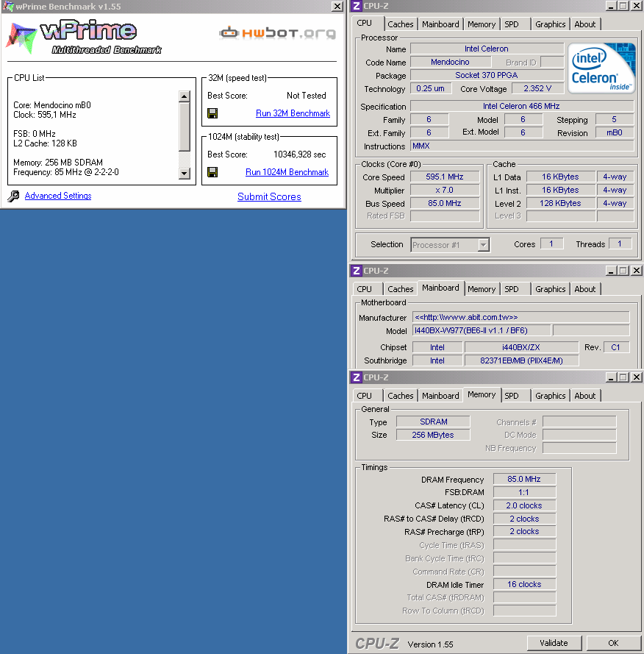Click the Package field Socket 370 PPGA
644x654 pixels.
click(487, 76)
